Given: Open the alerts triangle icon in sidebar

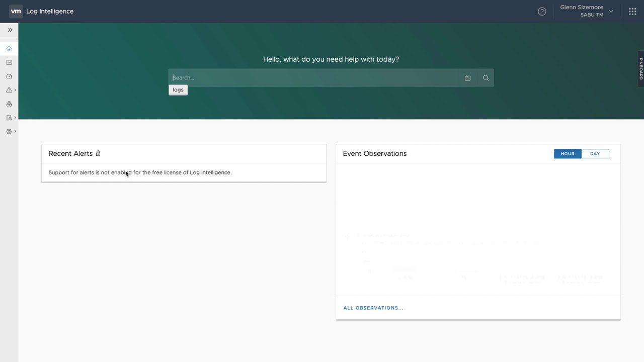Looking at the screenshot, I should click(9, 90).
